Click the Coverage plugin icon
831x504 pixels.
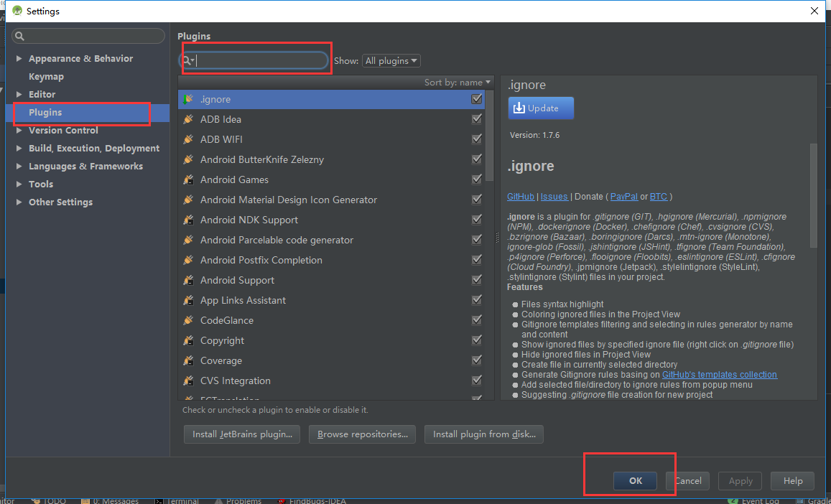(x=187, y=361)
